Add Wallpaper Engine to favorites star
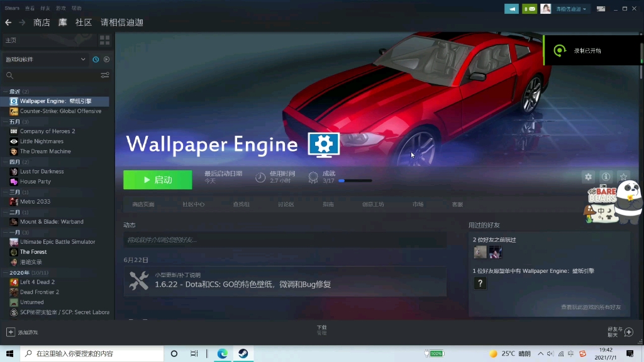This screenshot has width=644, height=362. point(623,177)
